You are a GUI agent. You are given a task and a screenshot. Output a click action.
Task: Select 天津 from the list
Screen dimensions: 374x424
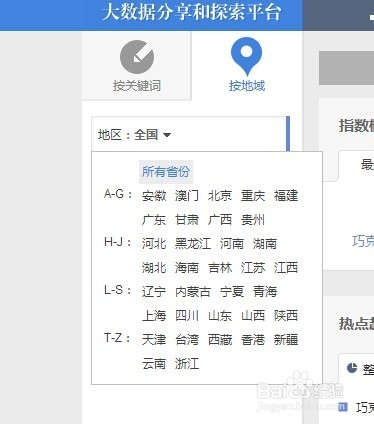154,340
